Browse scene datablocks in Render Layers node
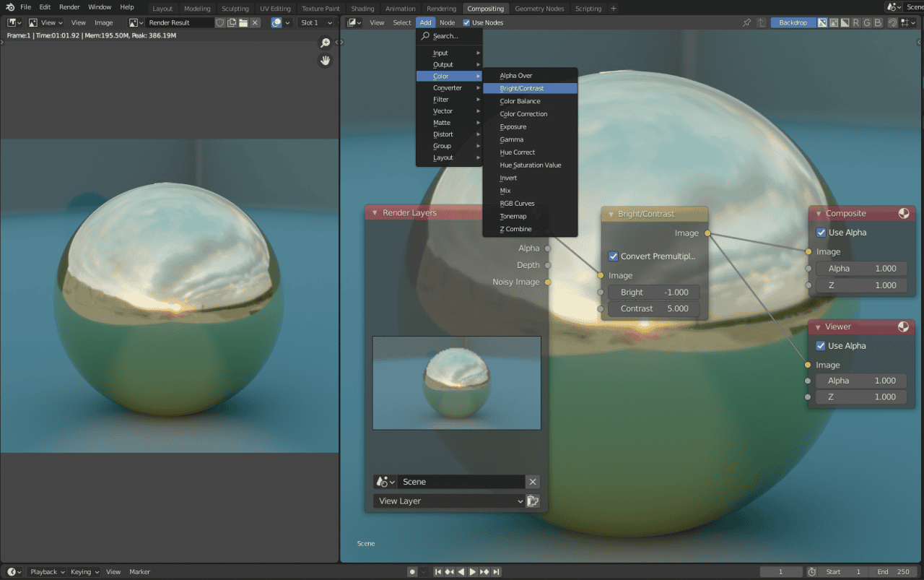The width and height of the screenshot is (924, 580). click(383, 482)
